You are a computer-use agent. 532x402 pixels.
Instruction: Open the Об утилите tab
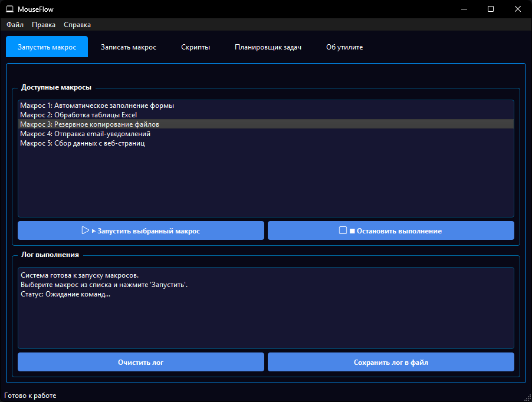[x=344, y=47]
